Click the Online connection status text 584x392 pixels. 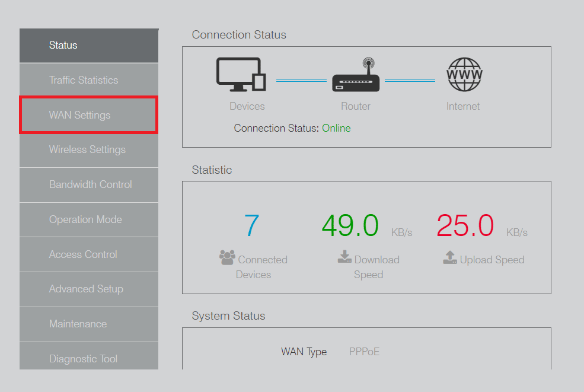tap(336, 128)
